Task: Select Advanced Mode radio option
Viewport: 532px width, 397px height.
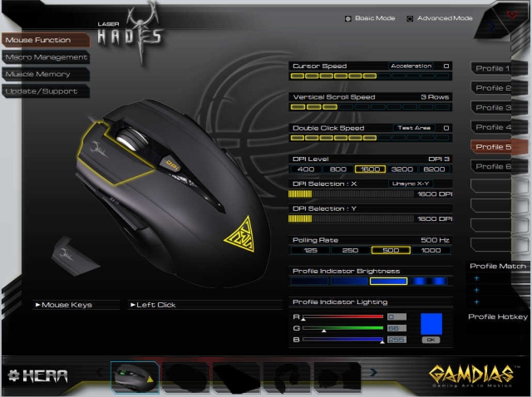Action: [410, 18]
